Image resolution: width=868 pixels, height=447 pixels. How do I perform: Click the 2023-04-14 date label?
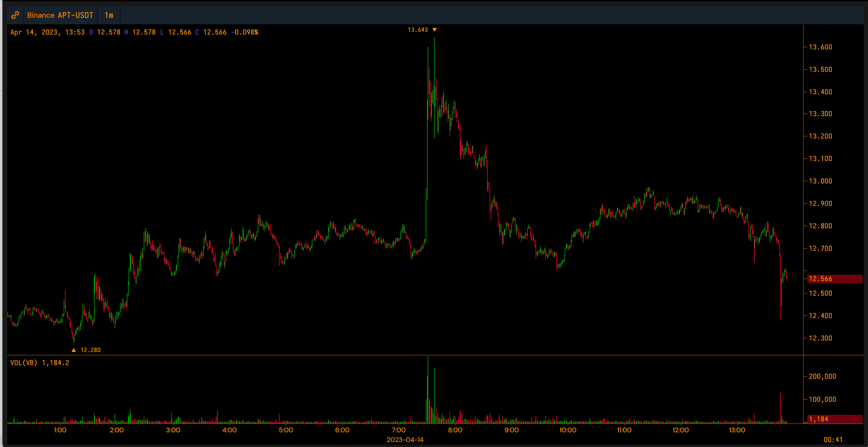coord(405,440)
